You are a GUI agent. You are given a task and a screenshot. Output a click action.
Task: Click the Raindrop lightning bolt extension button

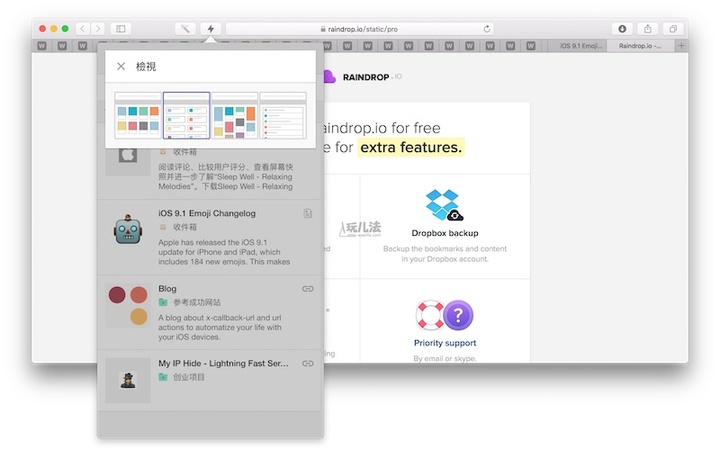click(210, 29)
